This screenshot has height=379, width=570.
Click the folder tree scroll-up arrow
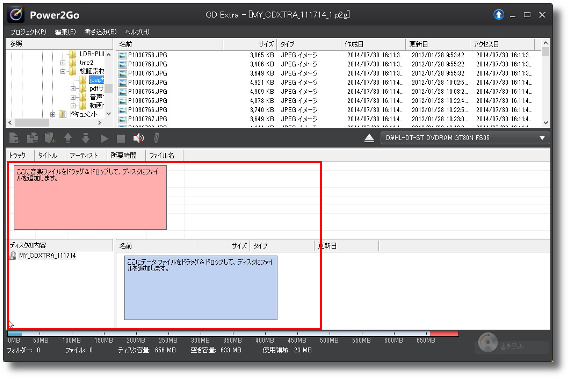109,54
